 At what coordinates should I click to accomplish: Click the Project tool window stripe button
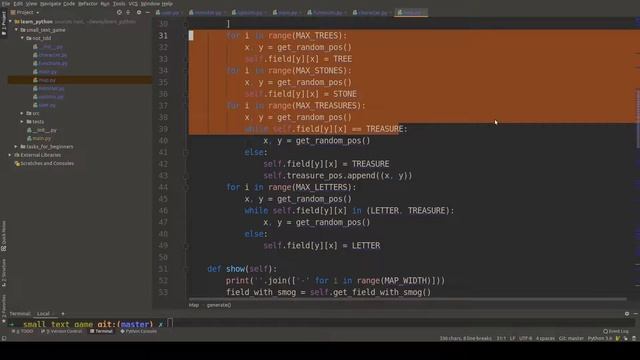pyautogui.click(x=4, y=24)
